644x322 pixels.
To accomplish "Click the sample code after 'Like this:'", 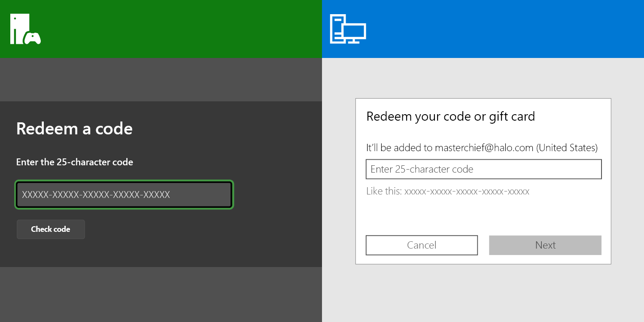I will (467, 191).
